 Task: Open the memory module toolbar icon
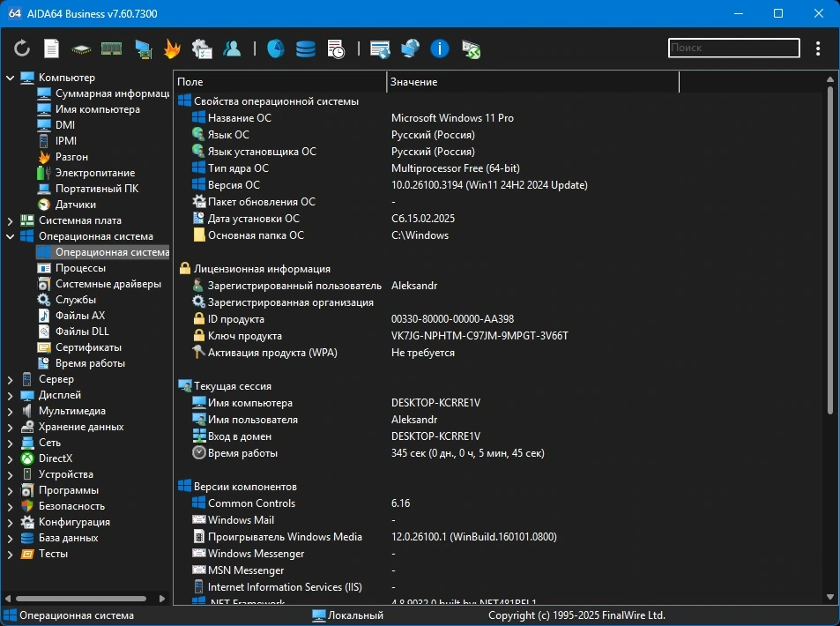coord(111,48)
